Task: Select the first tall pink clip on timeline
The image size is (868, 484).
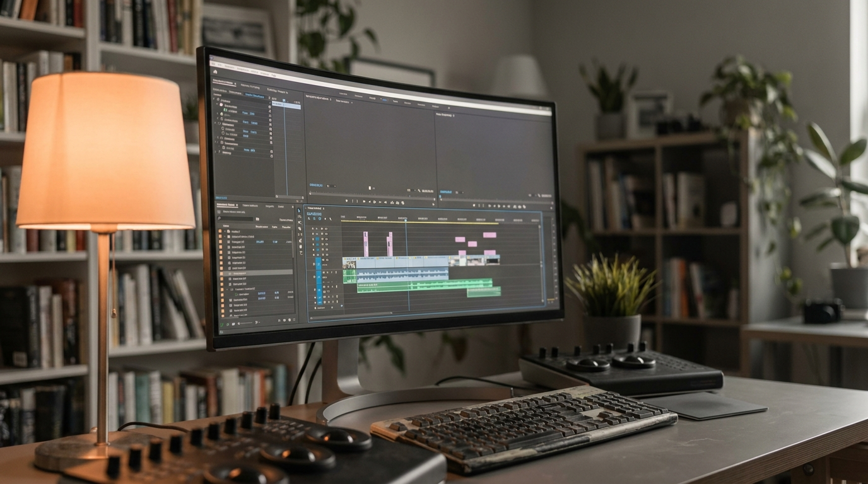Action: pyautogui.click(x=366, y=244)
